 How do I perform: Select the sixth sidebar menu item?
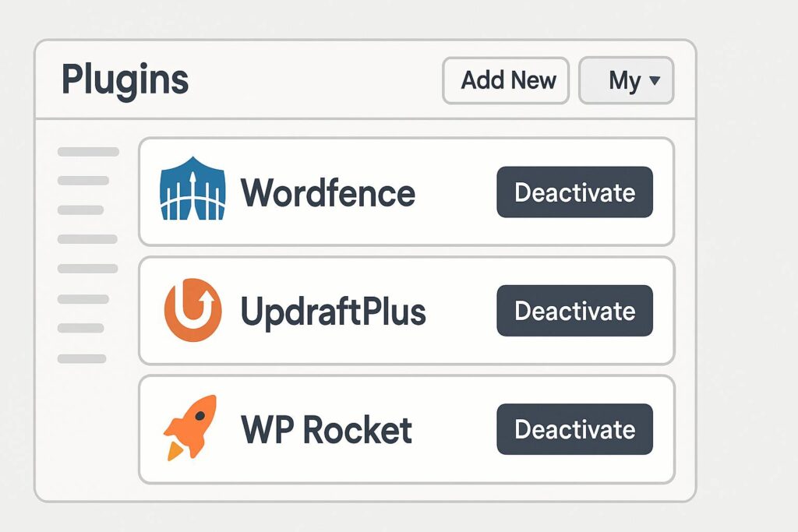tap(83, 299)
